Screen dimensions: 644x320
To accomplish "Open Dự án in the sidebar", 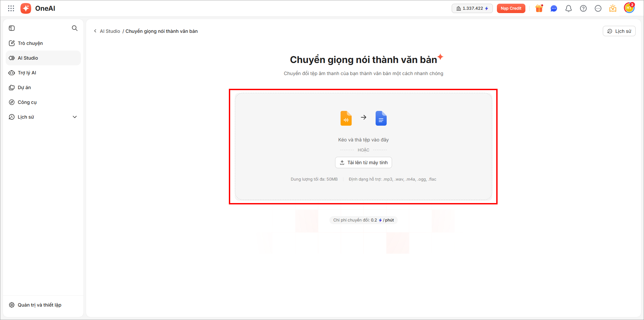I will [43, 87].
